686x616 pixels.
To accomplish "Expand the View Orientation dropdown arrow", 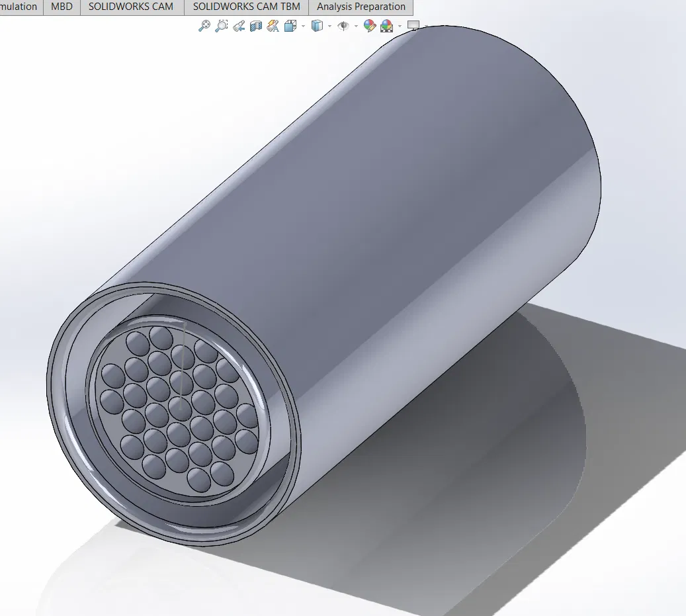I will click(x=303, y=26).
